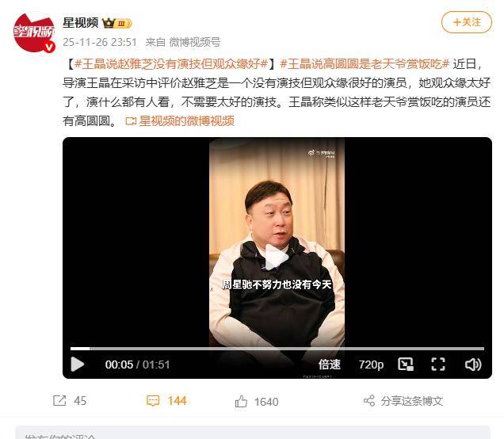
Task: Open picture-in-picture mini window
Action: [406, 365]
